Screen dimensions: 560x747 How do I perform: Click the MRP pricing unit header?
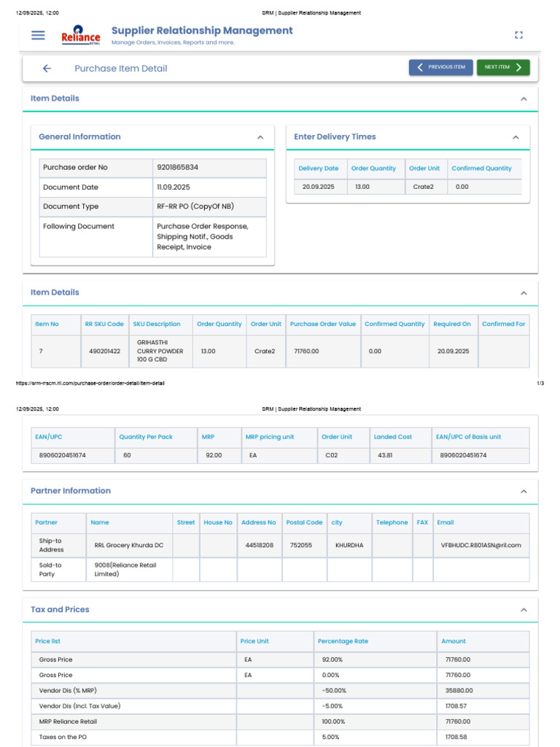(x=270, y=437)
